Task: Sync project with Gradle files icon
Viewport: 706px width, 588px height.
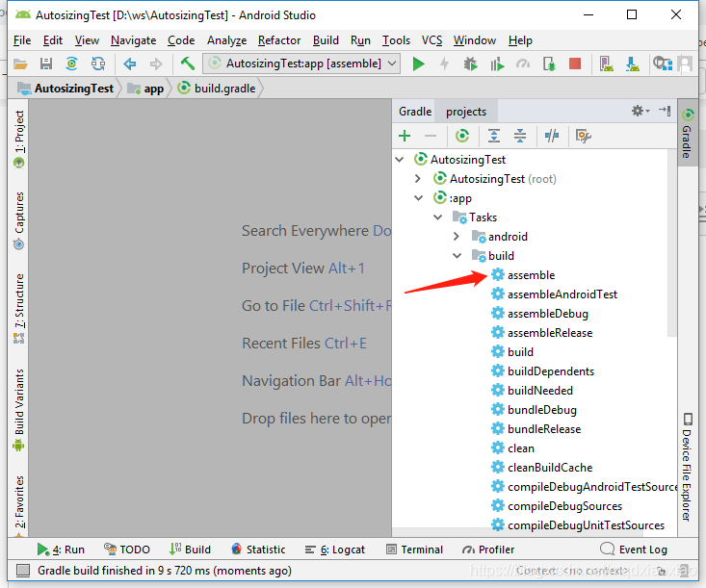Action: tap(72, 64)
